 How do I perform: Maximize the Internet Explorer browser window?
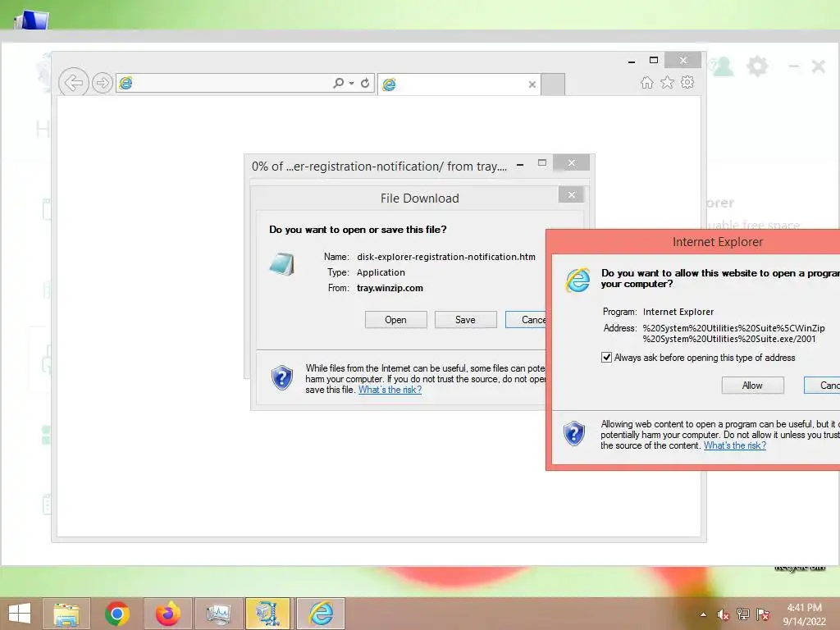coord(654,60)
